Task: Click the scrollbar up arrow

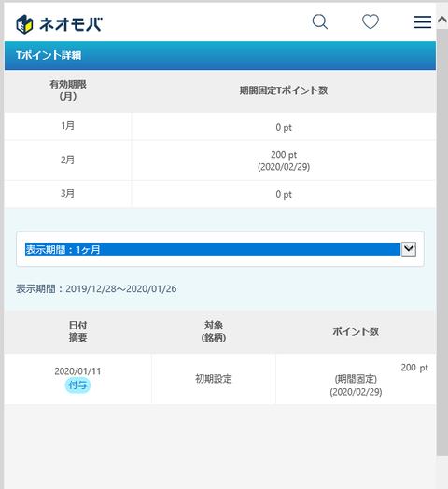Action: [442, 20]
